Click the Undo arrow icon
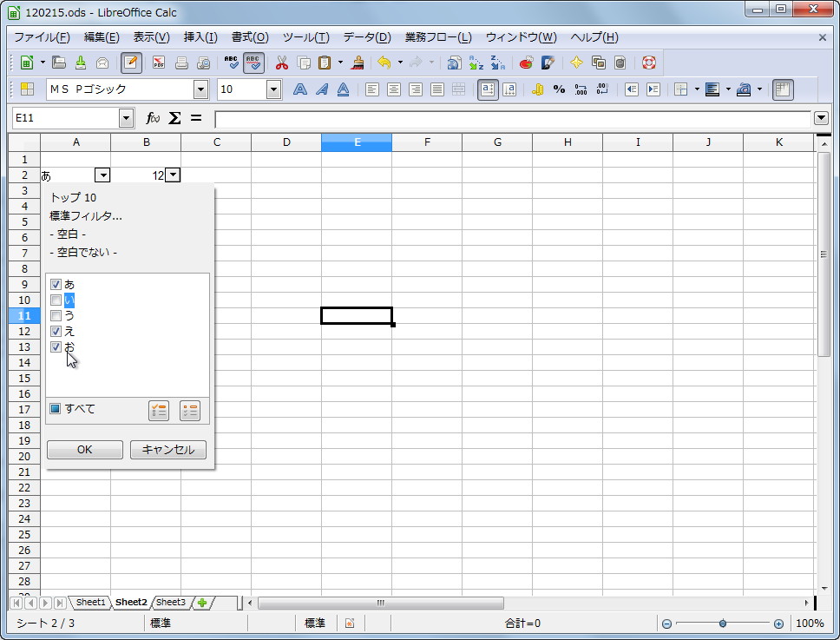This screenshot has width=840, height=640. (x=384, y=63)
